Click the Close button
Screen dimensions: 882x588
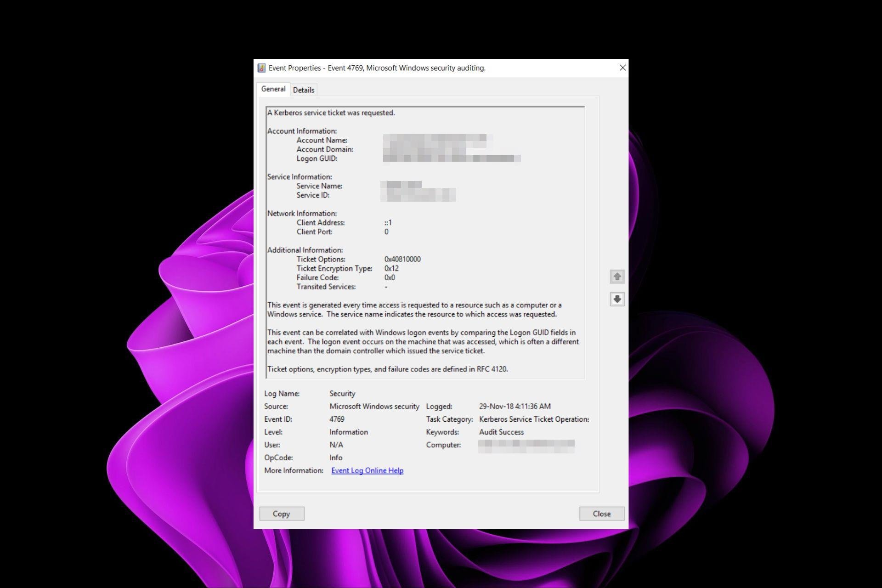tap(602, 514)
